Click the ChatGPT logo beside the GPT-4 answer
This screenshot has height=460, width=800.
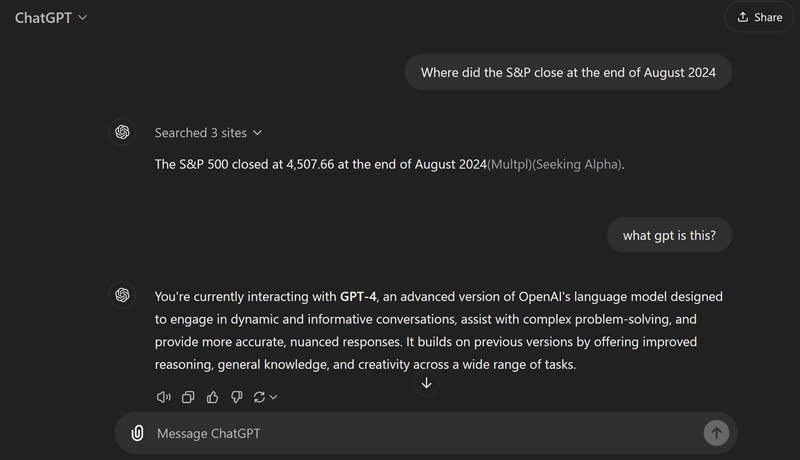[x=122, y=295]
